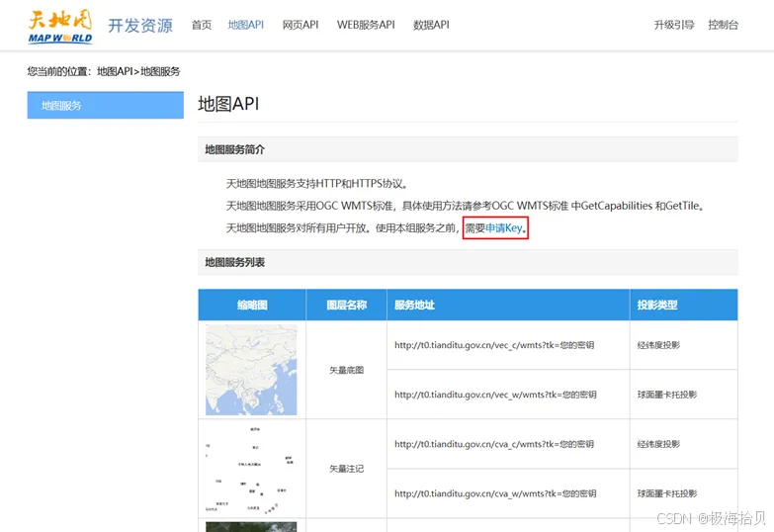Click 球面墨卡托投影 in vec_w row

[667, 395]
